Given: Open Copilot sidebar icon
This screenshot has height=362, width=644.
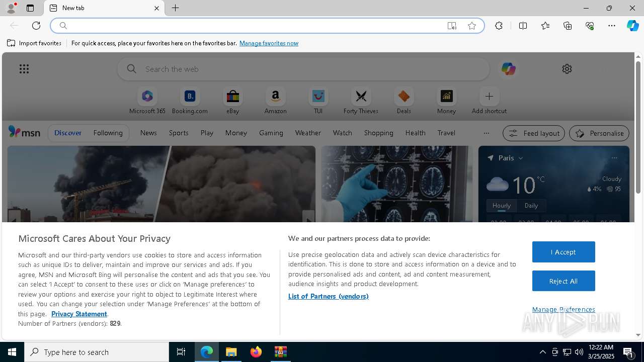Looking at the screenshot, I should (x=632, y=26).
